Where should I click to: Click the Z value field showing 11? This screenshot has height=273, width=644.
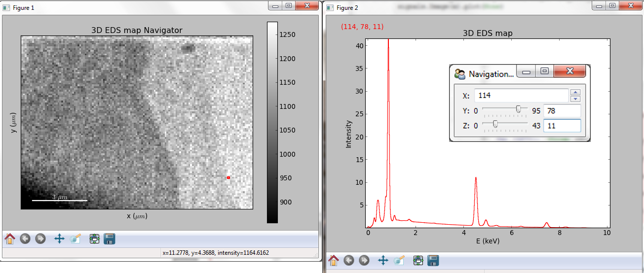(x=562, y=126)
